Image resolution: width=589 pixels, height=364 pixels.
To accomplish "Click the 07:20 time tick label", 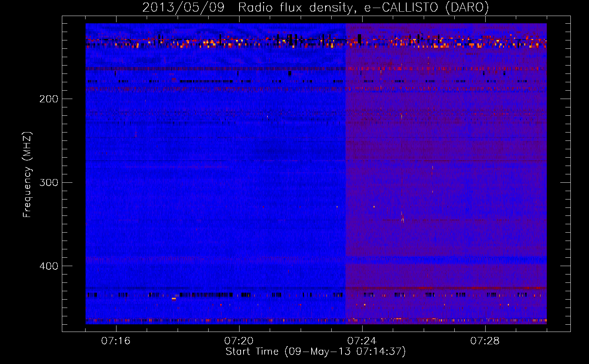I will click(239, 341).
